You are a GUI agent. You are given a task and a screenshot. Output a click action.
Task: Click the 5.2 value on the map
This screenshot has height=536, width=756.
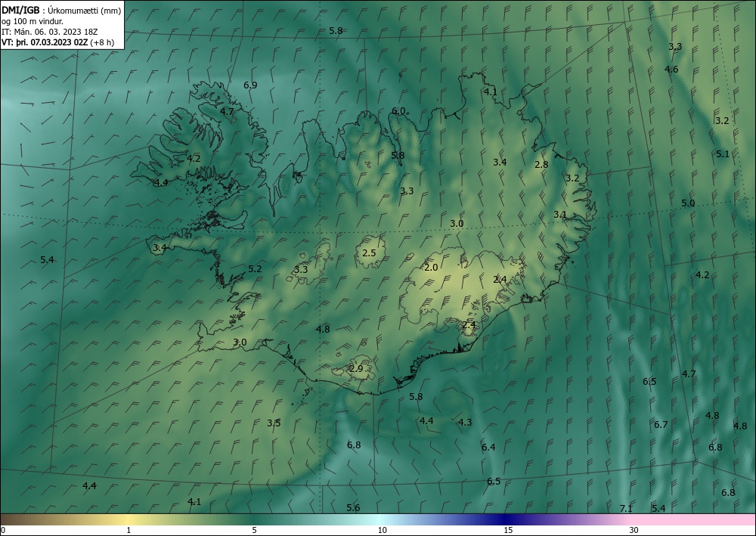[x=255, y=269]
